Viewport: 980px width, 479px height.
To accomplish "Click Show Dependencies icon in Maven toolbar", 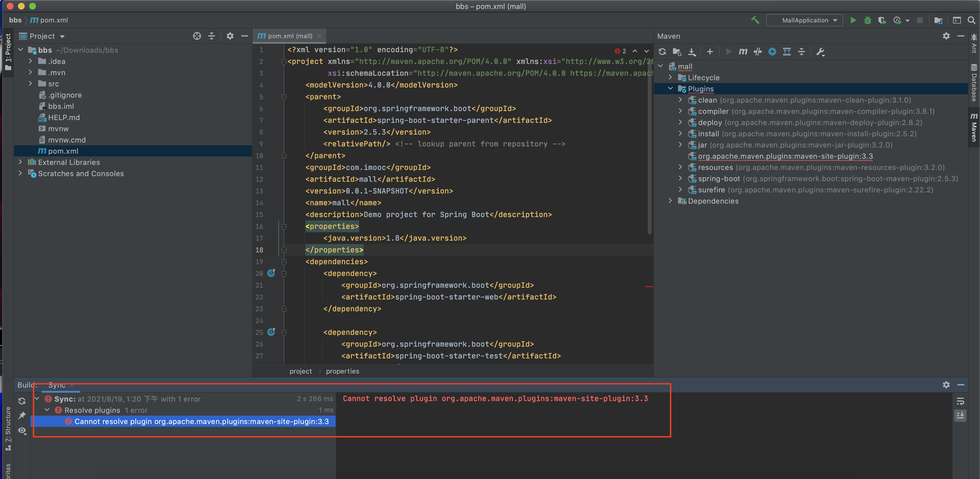I will [x=787, y=52].
